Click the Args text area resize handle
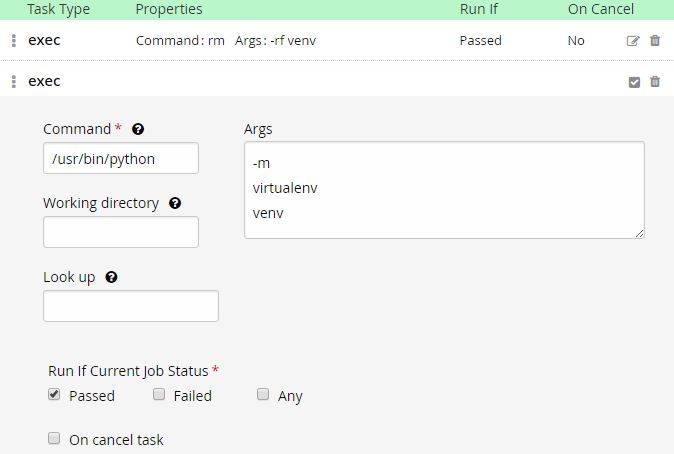The image size is (674, 454). click(640, 233)
